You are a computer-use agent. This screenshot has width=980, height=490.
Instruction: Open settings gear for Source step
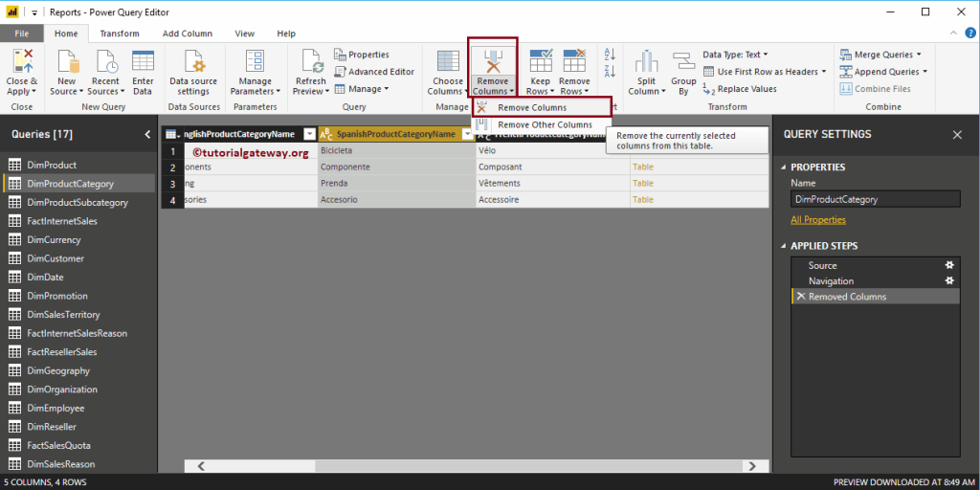point(949,265)
